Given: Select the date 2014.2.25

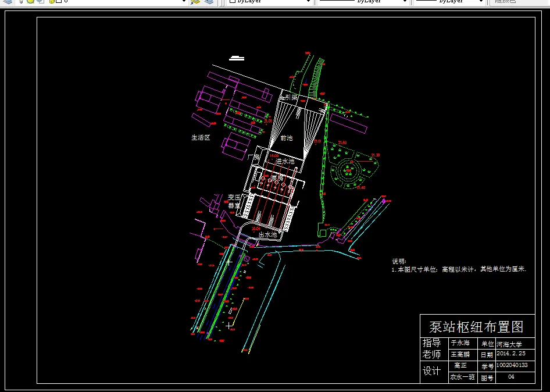Looking at the screenshot, I should tap(511, 354).
